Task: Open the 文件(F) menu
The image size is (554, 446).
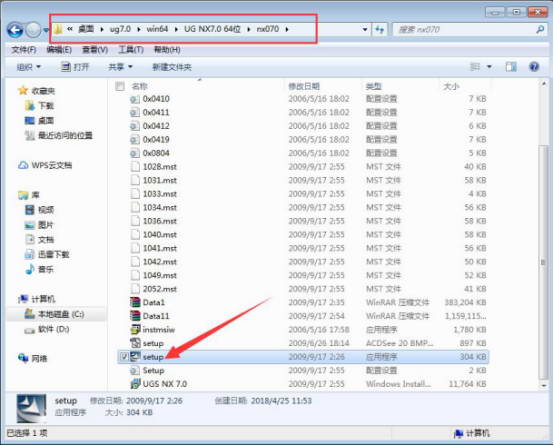Action: tap(24, 50)
